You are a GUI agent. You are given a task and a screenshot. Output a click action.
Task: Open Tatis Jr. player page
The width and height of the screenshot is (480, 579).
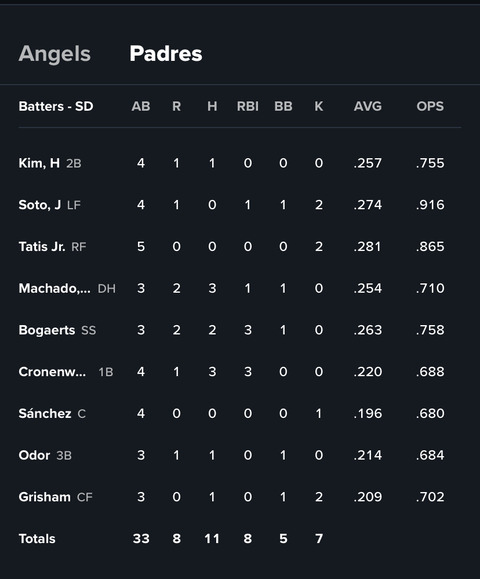coord(42,246)
